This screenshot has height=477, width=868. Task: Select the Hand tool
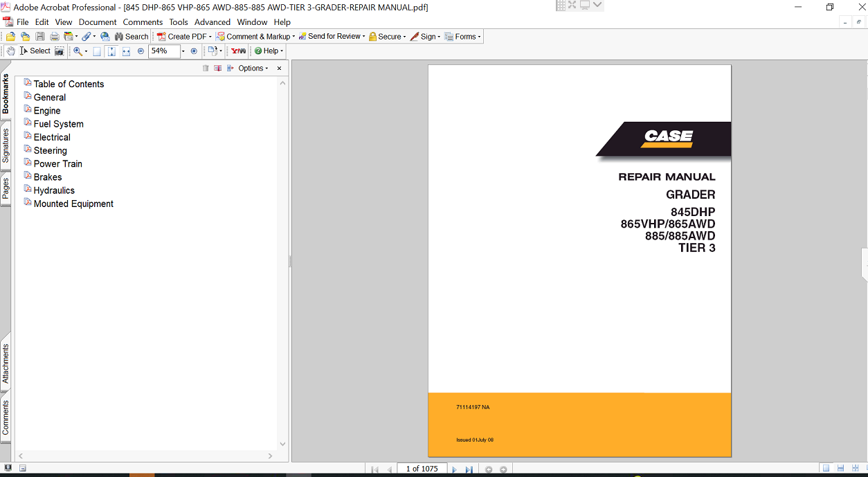[11, 51]
